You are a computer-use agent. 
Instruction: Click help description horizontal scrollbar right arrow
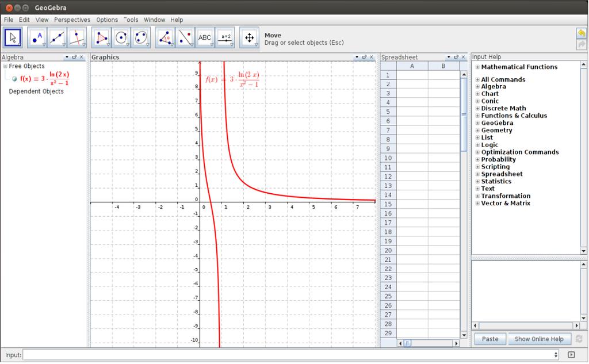click(x=576, y=325)
